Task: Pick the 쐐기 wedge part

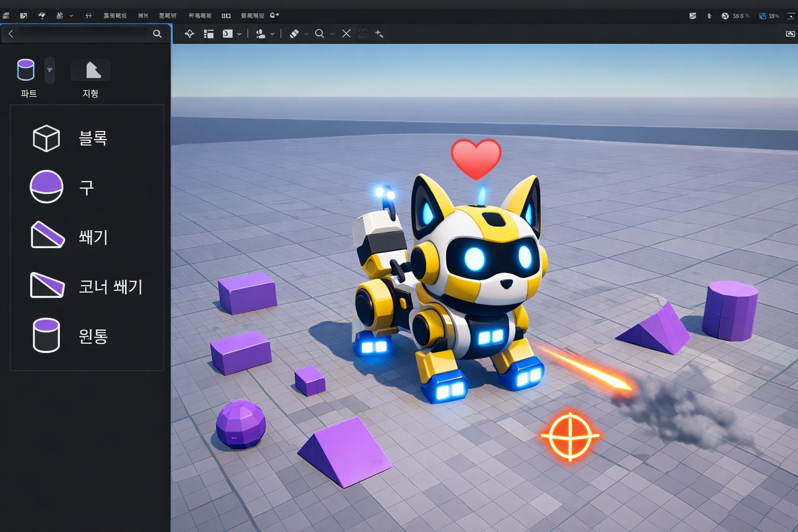Action: click(x=69, y=236)
